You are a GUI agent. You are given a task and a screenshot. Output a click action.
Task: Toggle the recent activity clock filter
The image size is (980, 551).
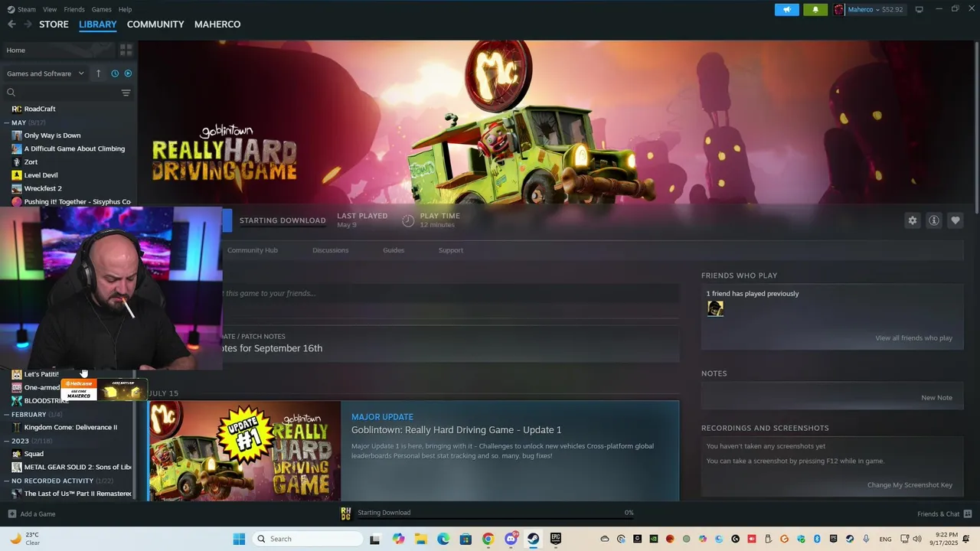click(115, 73)
